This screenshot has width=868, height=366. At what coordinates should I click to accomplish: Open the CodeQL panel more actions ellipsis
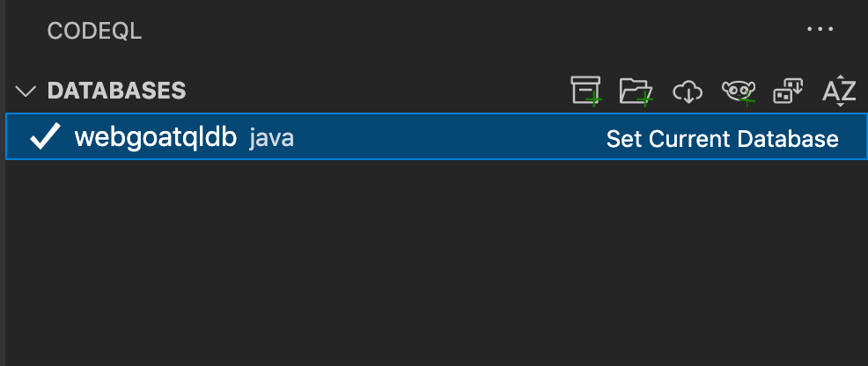[820, 30]
